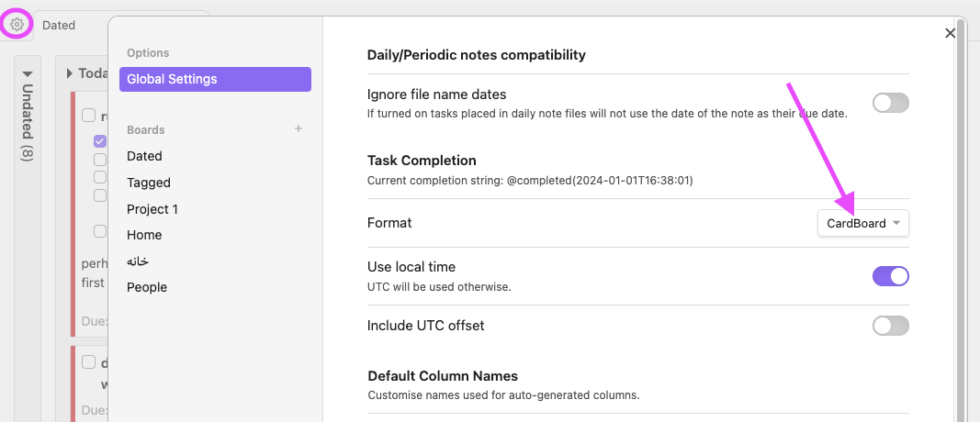980x422 pixels.
Task: Open settings via the gear icon
Action: pos(17,25)
